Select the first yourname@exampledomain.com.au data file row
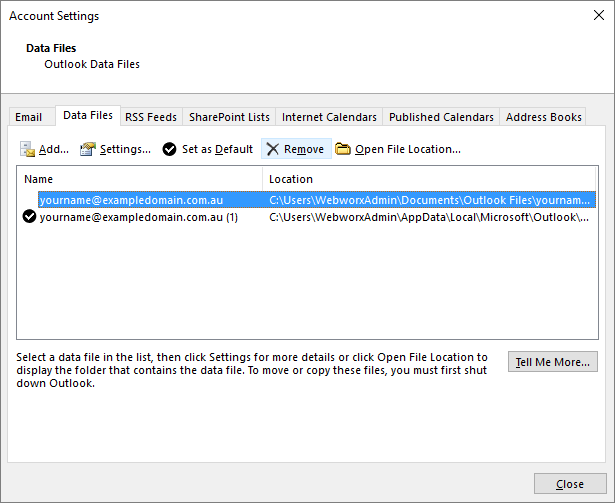 click(x=130, y=200)
